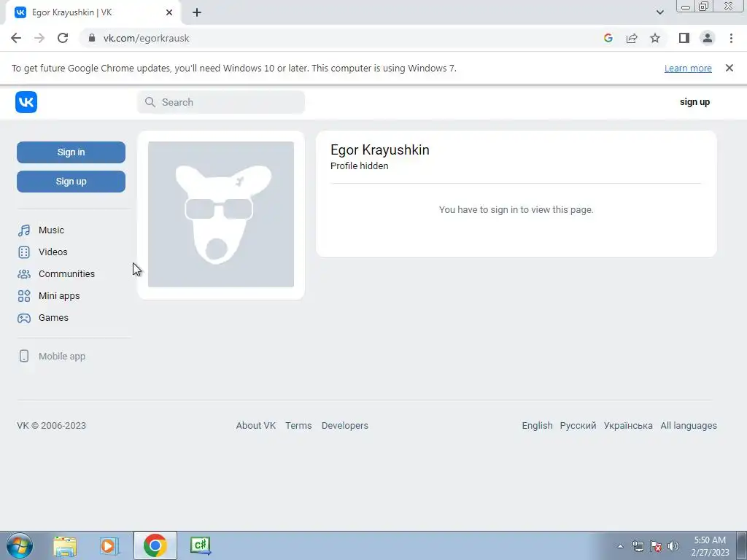This screenshot has height=560, width=747.
Task: Open the Windows Start menu
Action: (20, 545)
